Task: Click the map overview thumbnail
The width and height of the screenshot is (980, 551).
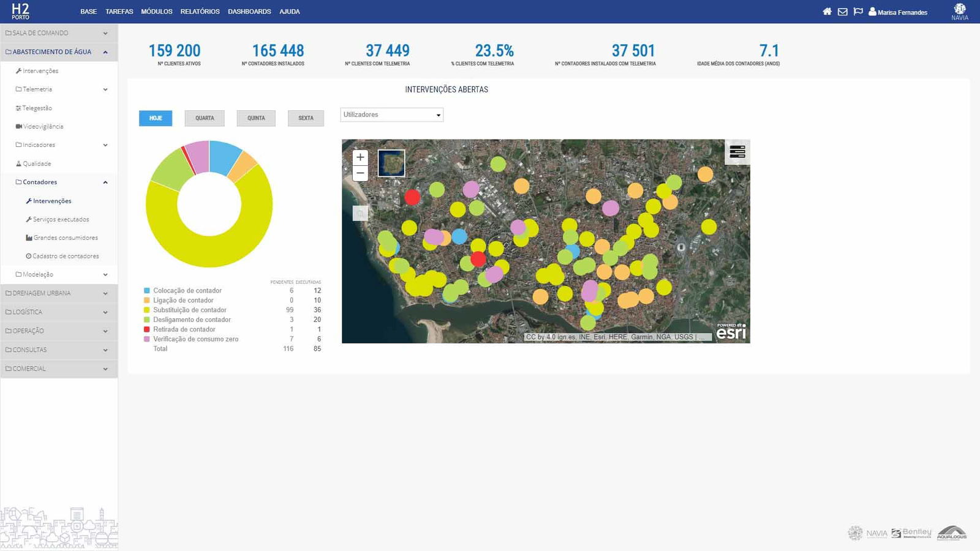Action: tap(391, 163)
